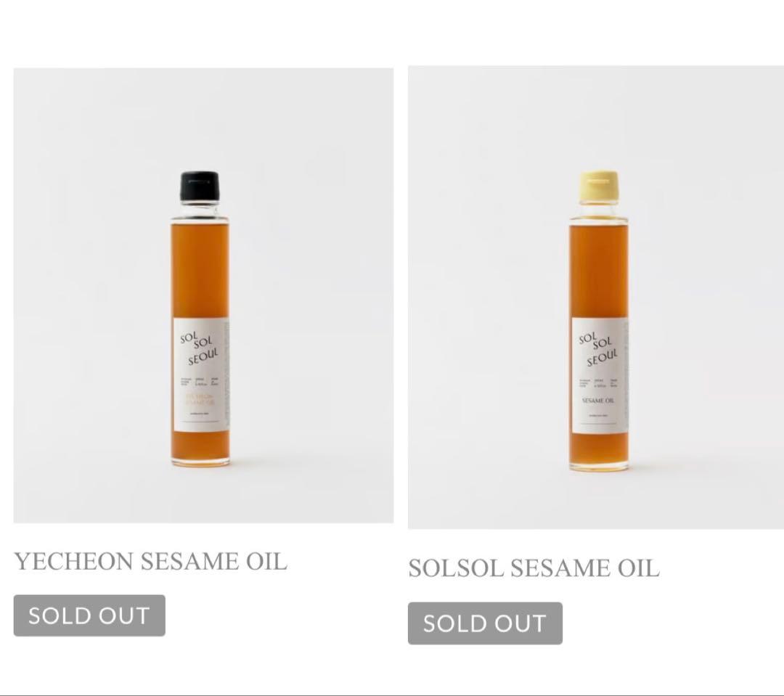Click the YECHEON SESAME OIL title link
The image size is (784, 696).
point(150,561)
